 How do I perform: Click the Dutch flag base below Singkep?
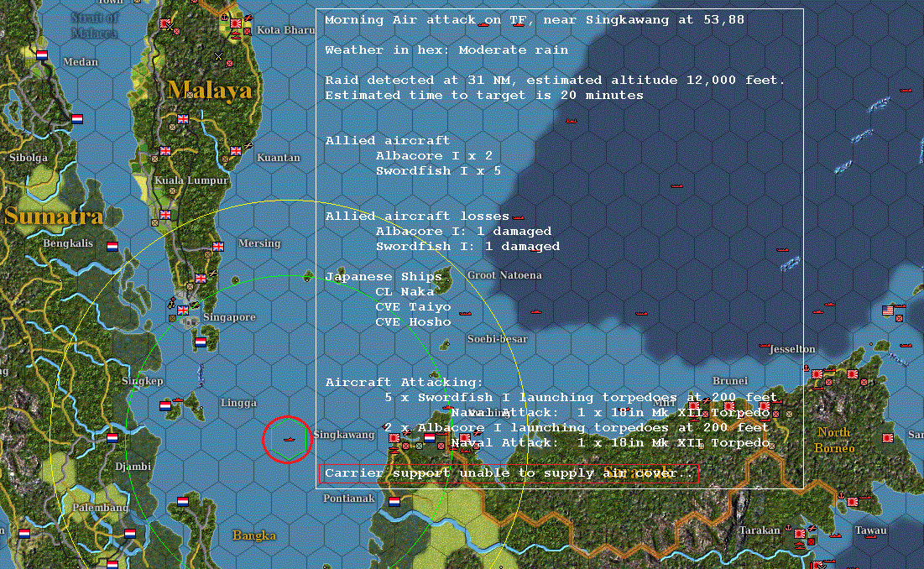pyautogui.click(x=165, y=406)
